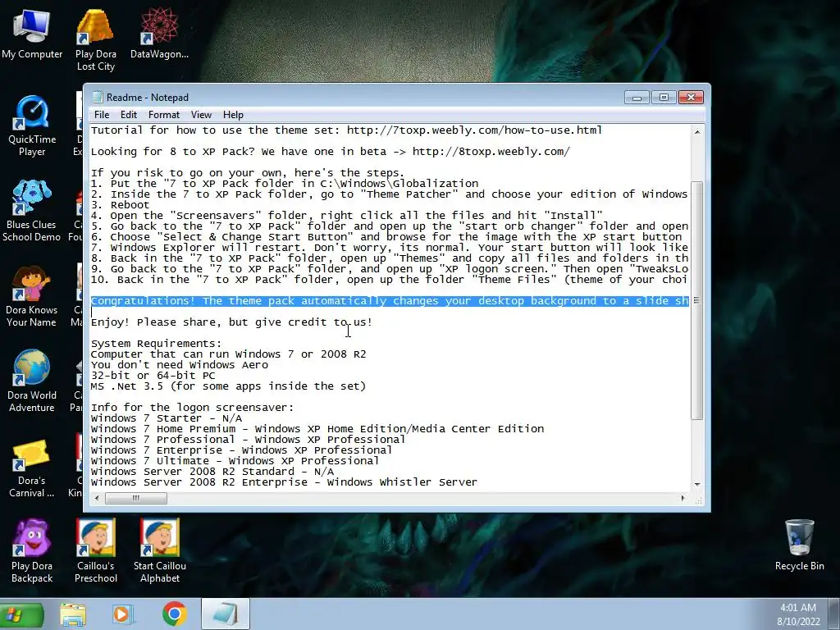Open the File menu in Notepad
Image resolution: width=840 pixels, height=630 pixels.
coord(102,115)
